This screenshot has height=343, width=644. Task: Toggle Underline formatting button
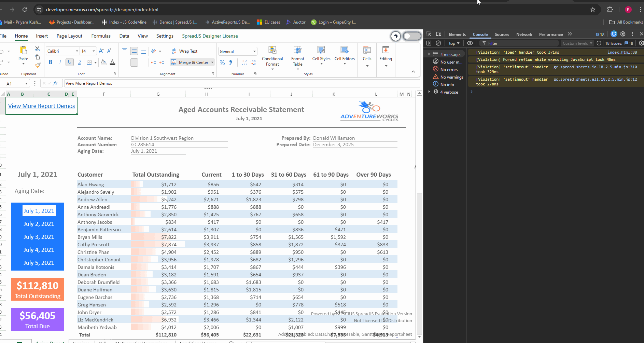point(70,62)
